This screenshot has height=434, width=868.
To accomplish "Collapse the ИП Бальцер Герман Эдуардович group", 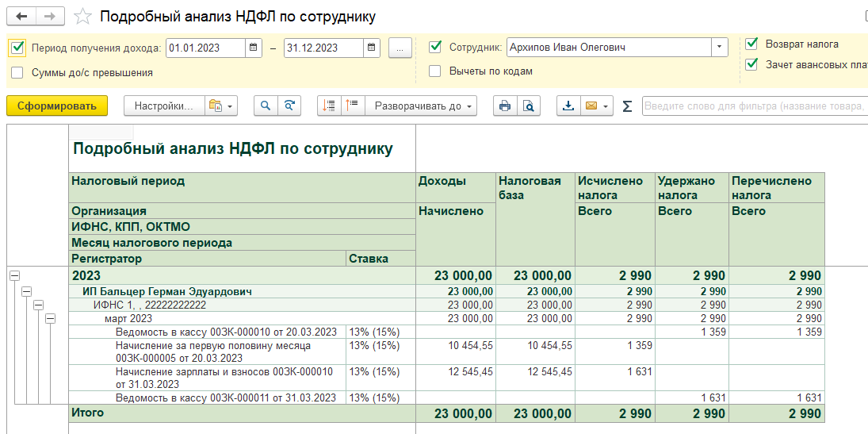I will point(26,291).
